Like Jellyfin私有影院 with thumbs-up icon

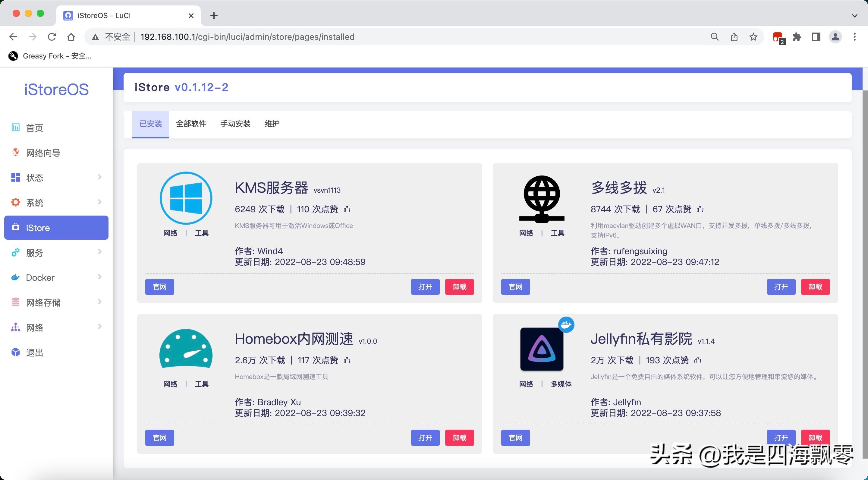(x=697, y=360)
